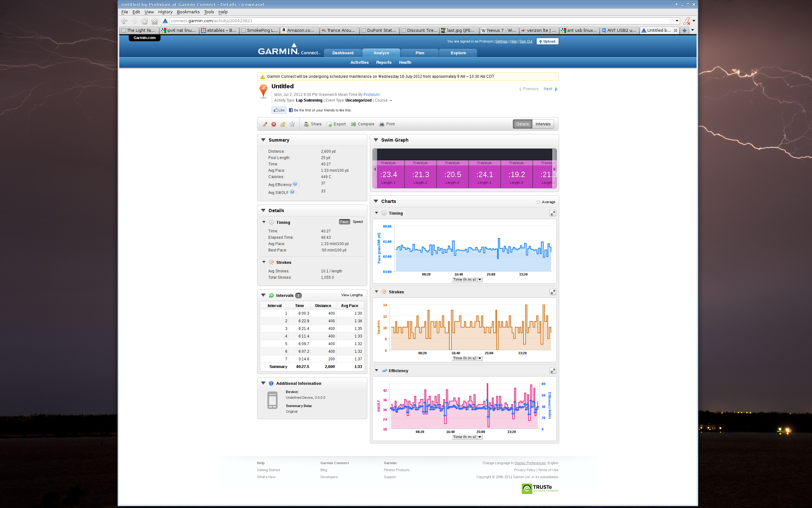Viewport: 812px width, 508px height.
Task: Click the Activities submenu item
Action: 359,63
